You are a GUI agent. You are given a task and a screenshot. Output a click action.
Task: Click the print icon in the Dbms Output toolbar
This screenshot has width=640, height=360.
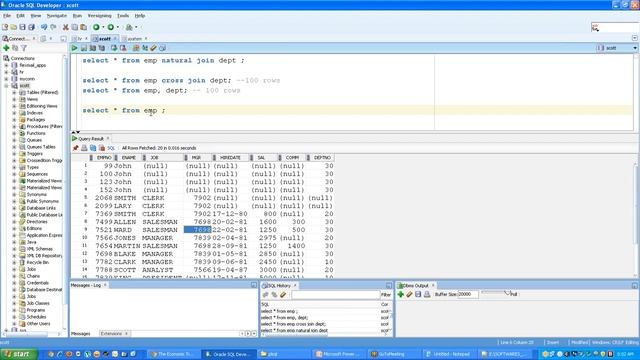(427, 294)
